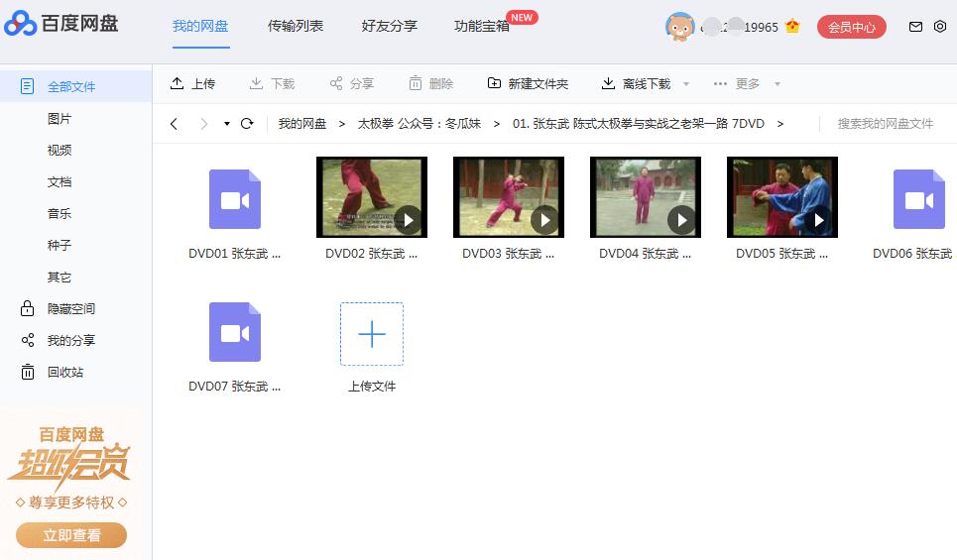Image resolution: width=957 pixels, height=560 pixels.
Task: Open the 会员中心 button
Action: pyautogui.click(x=852, y=27)
